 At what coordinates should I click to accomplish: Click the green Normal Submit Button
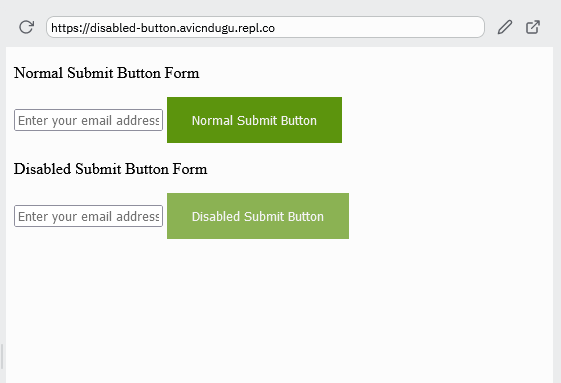(254, 120)
